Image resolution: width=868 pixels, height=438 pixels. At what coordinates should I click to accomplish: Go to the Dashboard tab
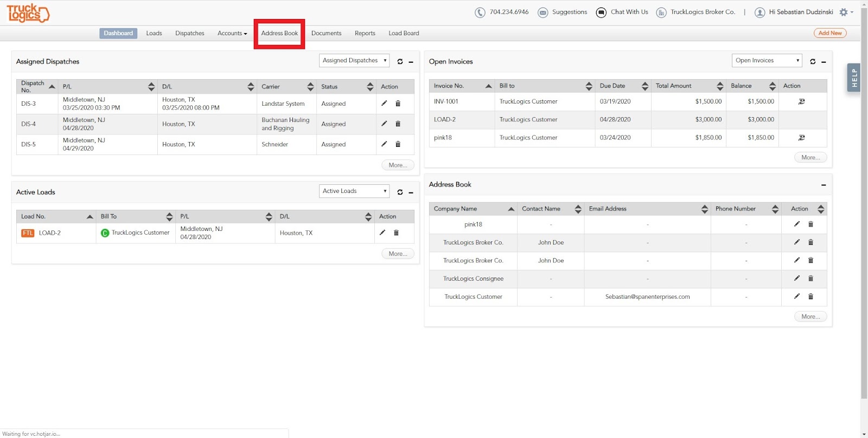tap(118, 34)
